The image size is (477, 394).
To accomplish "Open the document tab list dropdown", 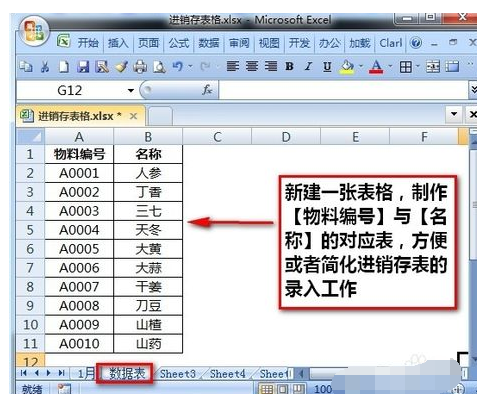I will (x=454, y=114).
